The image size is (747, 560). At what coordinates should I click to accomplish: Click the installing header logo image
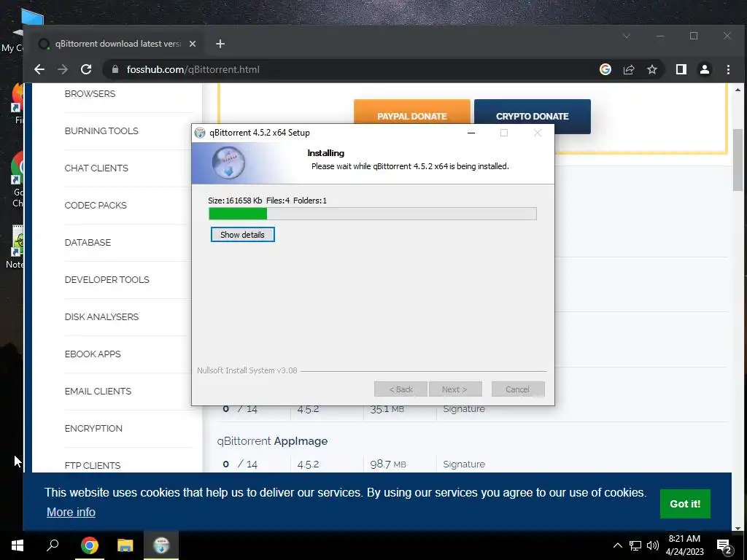(228, 163)
